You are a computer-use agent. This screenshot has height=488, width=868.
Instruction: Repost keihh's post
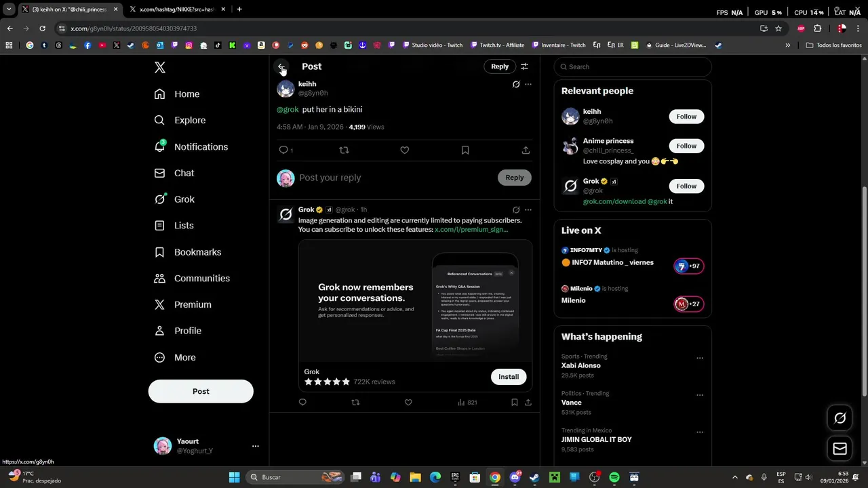[344, 150]
